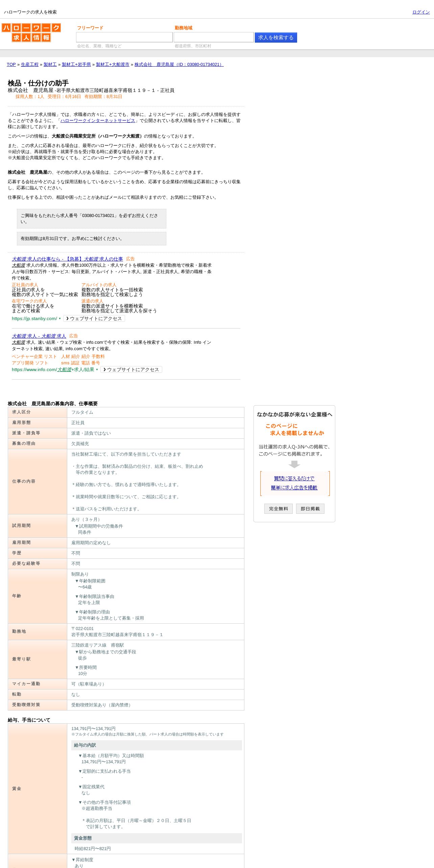This screenshot has width=434, height=868.
Task: Open ad title 大船渡 求人 - 大船渡 求人
Action: click(x=39, y=336)
